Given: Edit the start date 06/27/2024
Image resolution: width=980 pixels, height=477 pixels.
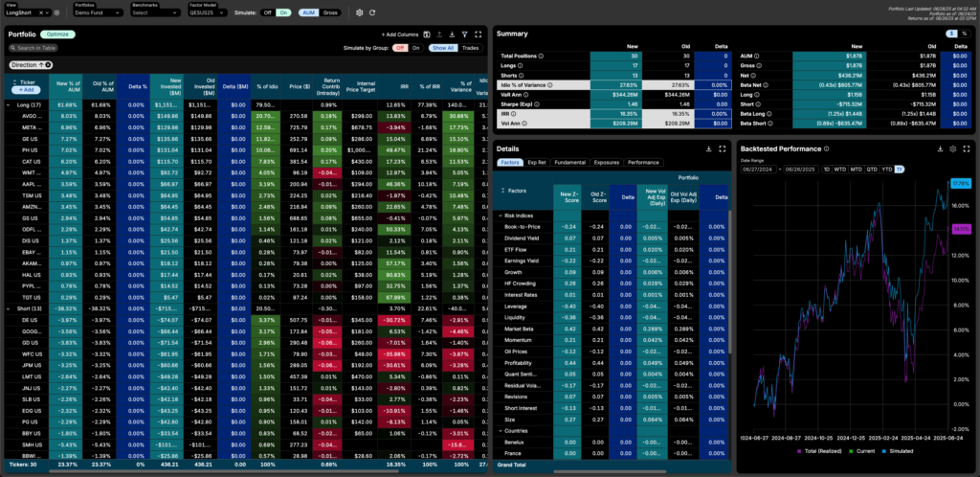Looking at the screenshot, I should 758,170.
